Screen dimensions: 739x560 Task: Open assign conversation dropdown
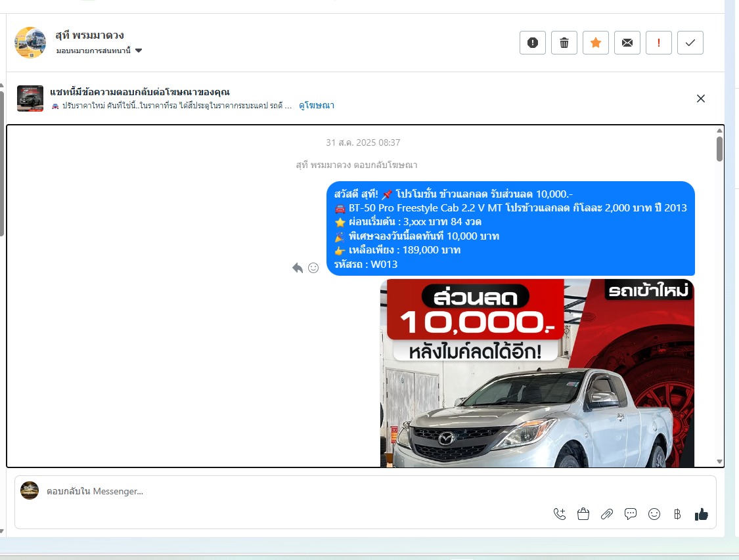(x=99, y=51)
